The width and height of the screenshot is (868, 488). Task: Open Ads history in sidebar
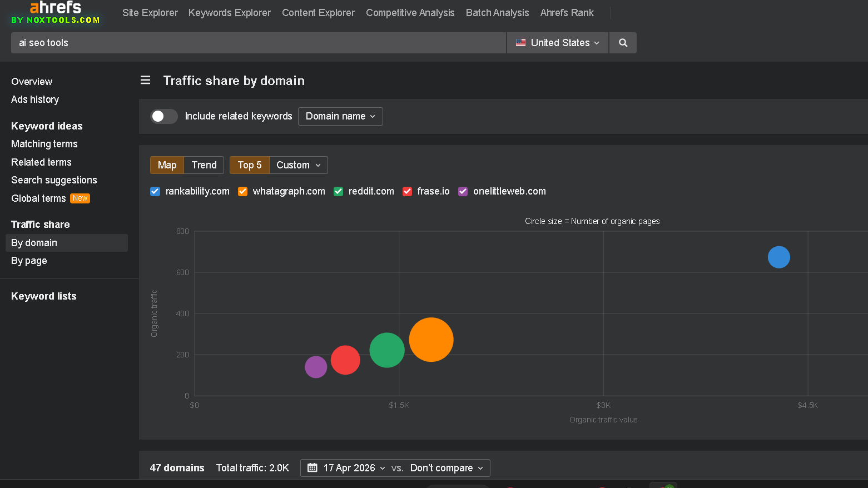point(35,99)
